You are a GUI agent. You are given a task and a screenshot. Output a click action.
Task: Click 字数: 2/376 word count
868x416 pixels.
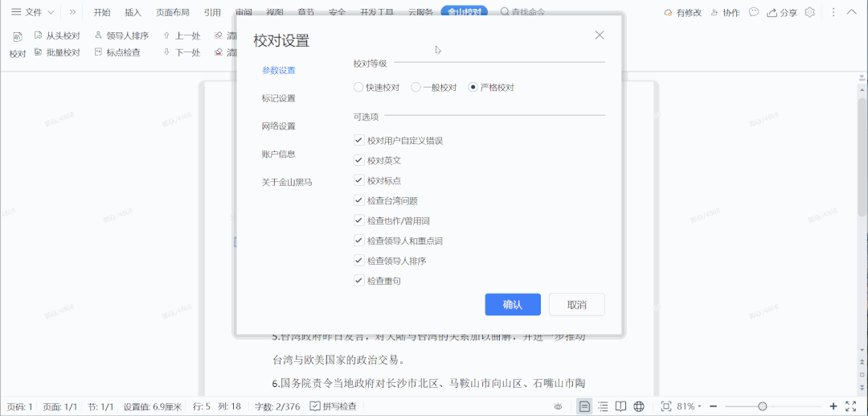[276, 406]
